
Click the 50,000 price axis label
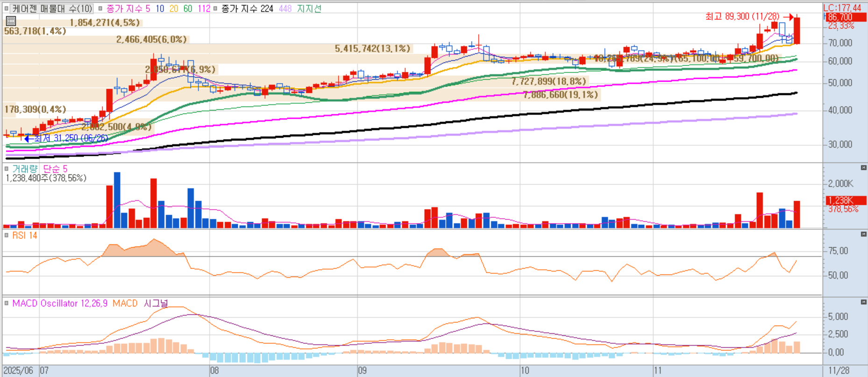(840, 83)
